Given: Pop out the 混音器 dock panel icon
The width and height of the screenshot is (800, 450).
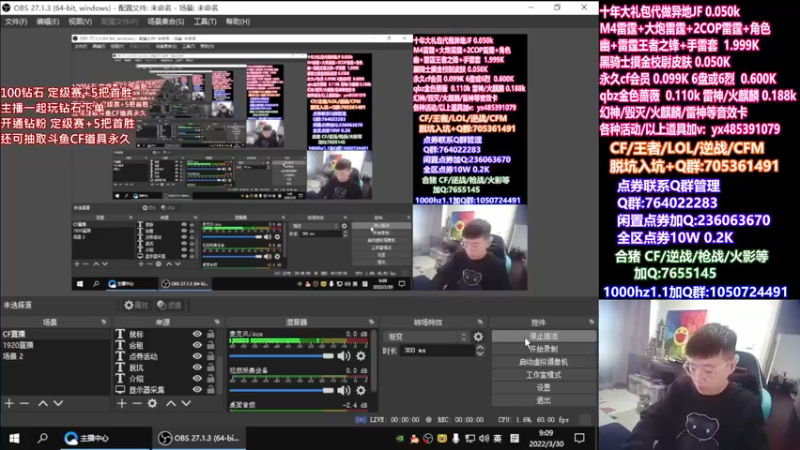Looking at the screenshot, I should pos(371,322).
